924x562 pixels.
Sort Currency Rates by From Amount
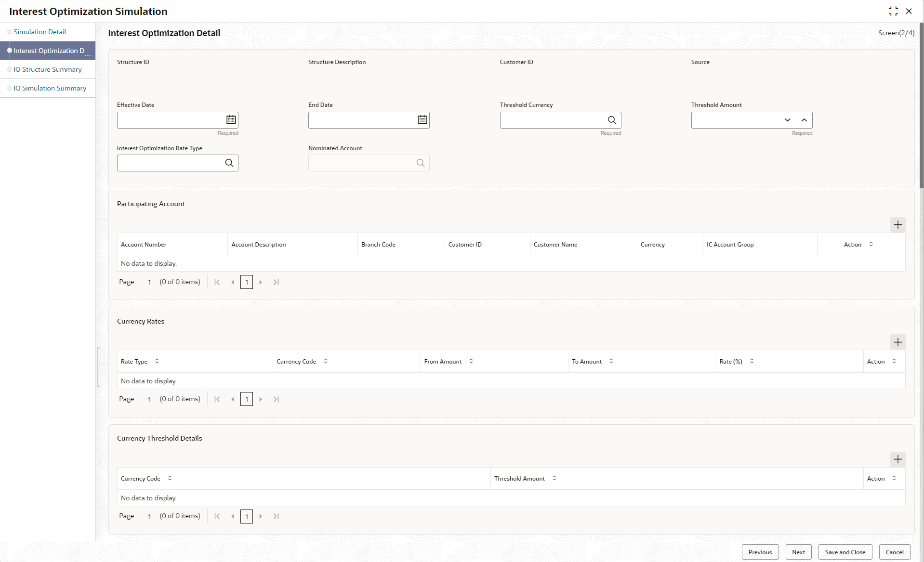click(x=471, y=361)
